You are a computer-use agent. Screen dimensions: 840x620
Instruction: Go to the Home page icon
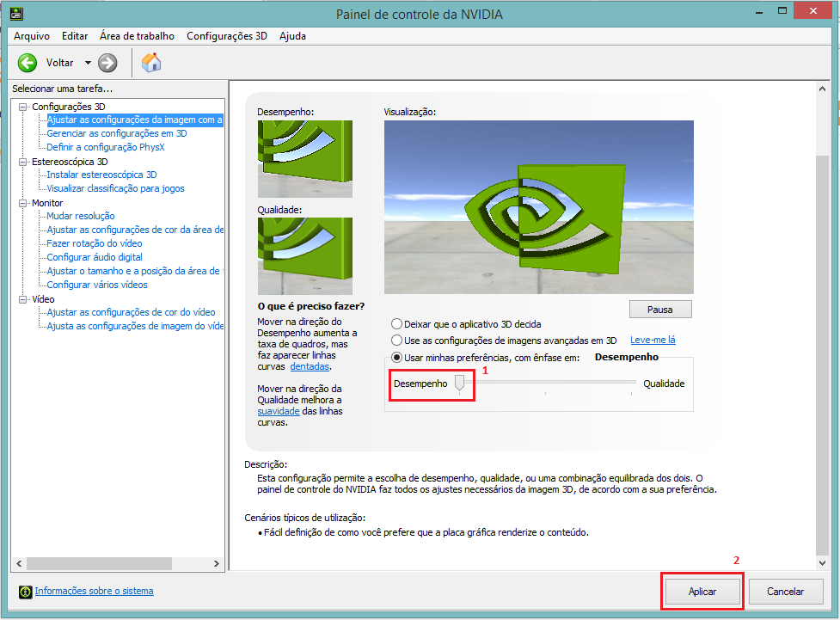point(151,62)
